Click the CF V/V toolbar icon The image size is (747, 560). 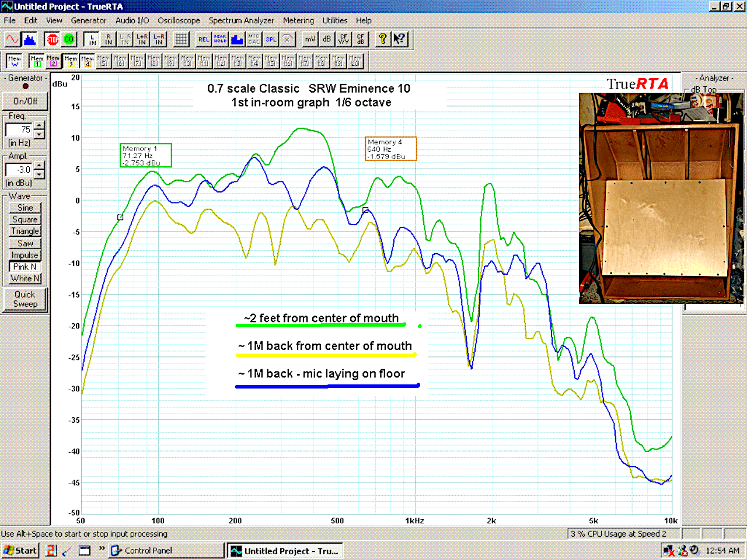tap(344, 39)
